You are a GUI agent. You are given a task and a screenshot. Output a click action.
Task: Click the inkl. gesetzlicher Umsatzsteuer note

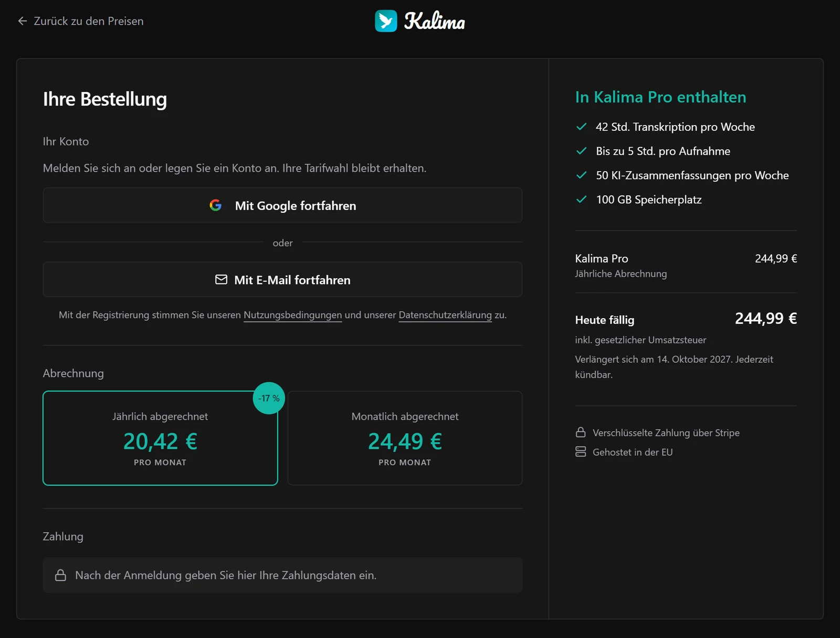click(x=640, y=340)
